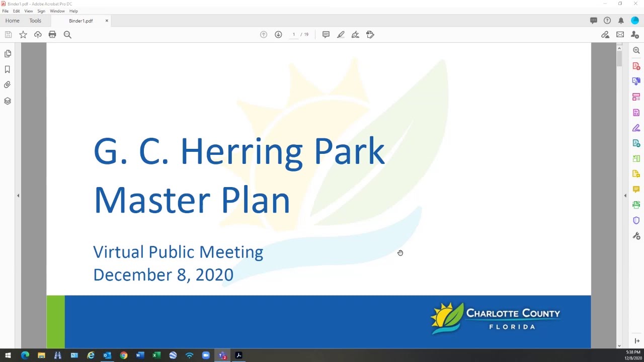Collapse the left navigation pane arrow
This screenshot has width=644, height=362.
tap(18, 196)
